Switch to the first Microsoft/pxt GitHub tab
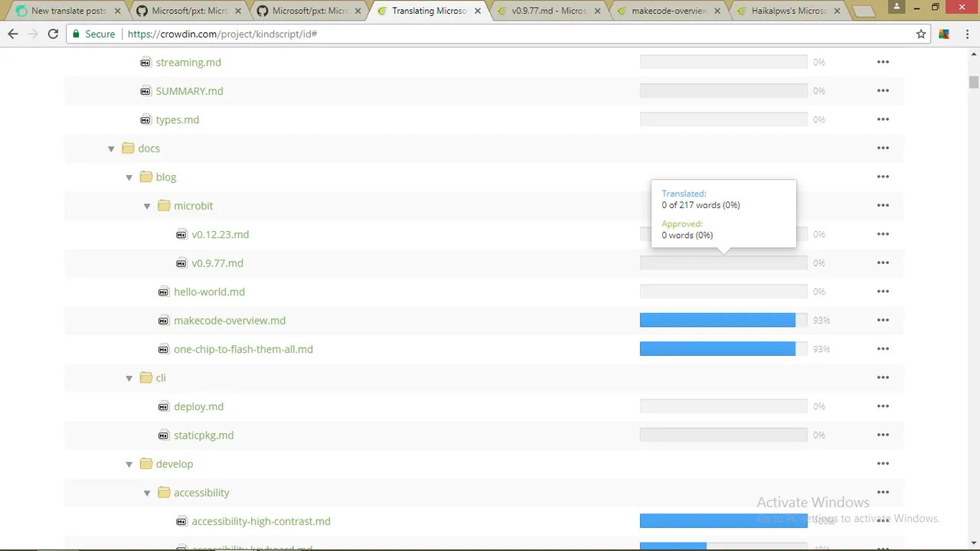 pos(188,11)
